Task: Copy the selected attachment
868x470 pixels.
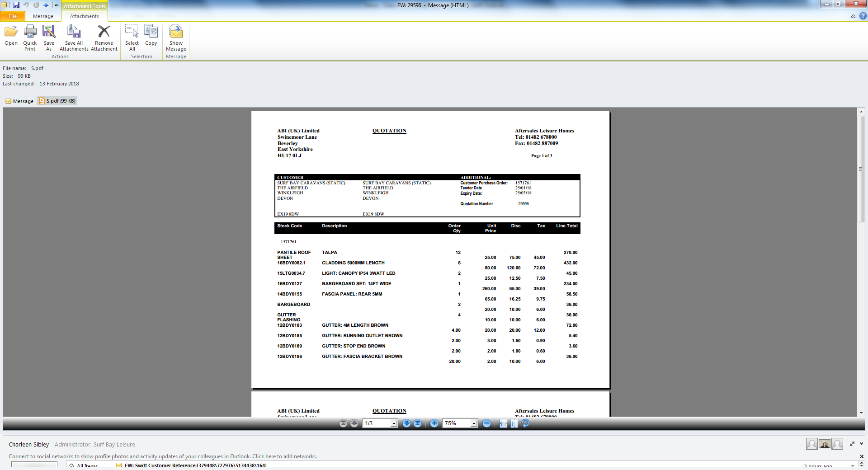Action: click(151, 36)
